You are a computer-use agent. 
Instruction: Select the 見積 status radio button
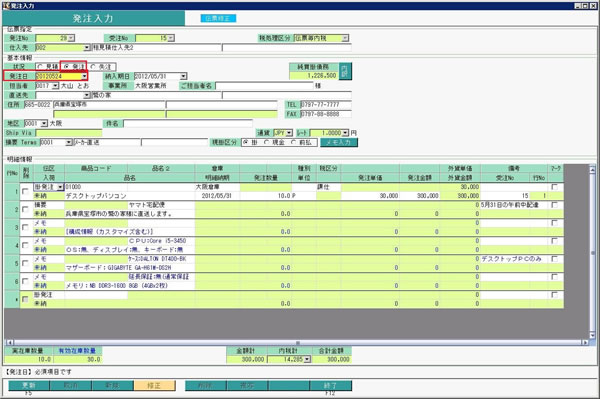(x=41, y=67)
